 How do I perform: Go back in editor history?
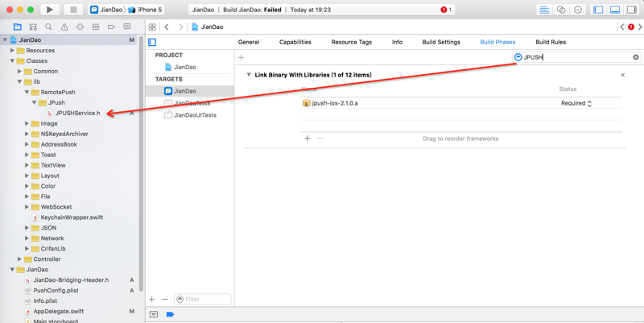click(167, 27)
